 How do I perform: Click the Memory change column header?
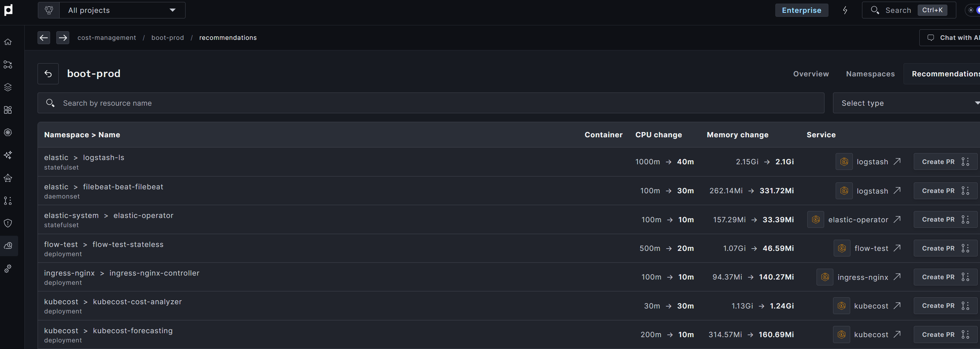click(x=737, y=135)
